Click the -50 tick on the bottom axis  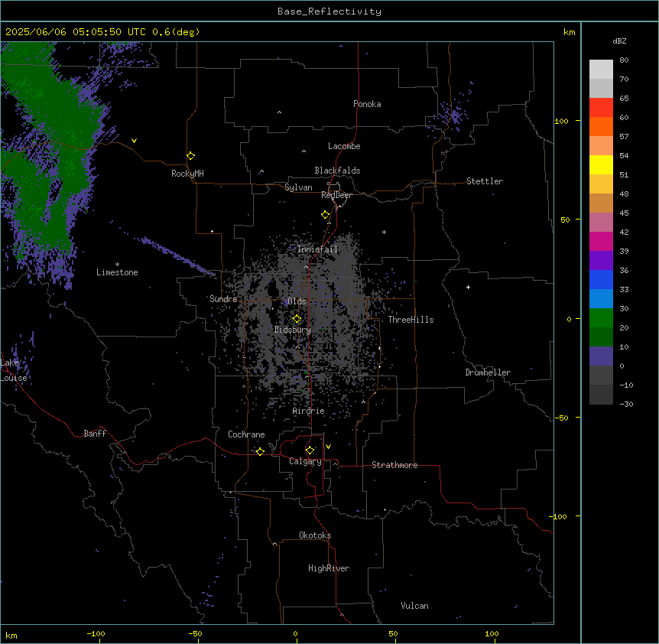(195, 633)
